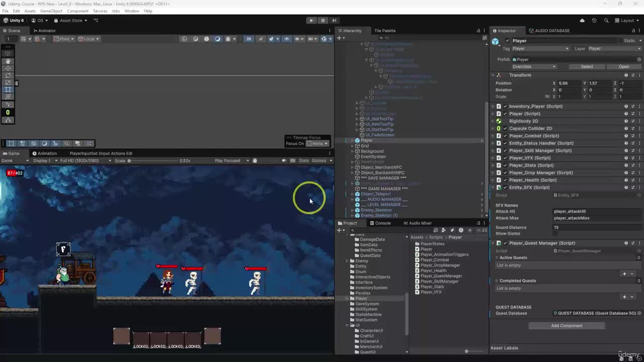Image resolution: width=644 pixels, height=362 pixels.
Task: Open the Layout dropdown
Action: 627,21
